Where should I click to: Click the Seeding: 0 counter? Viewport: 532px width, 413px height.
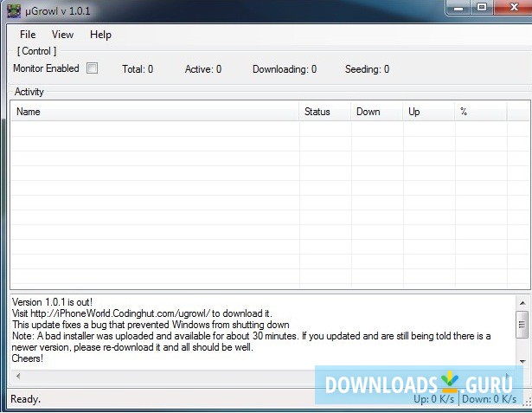coord(367,69)
